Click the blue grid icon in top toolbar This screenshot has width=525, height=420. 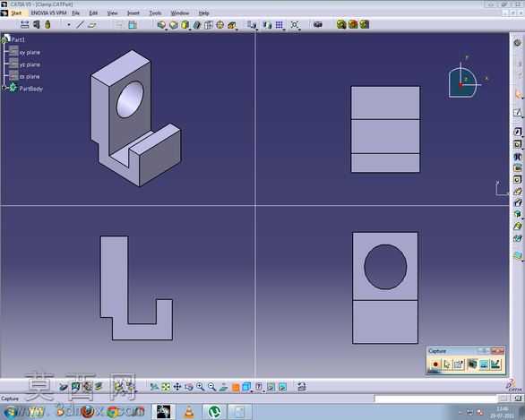279,25
